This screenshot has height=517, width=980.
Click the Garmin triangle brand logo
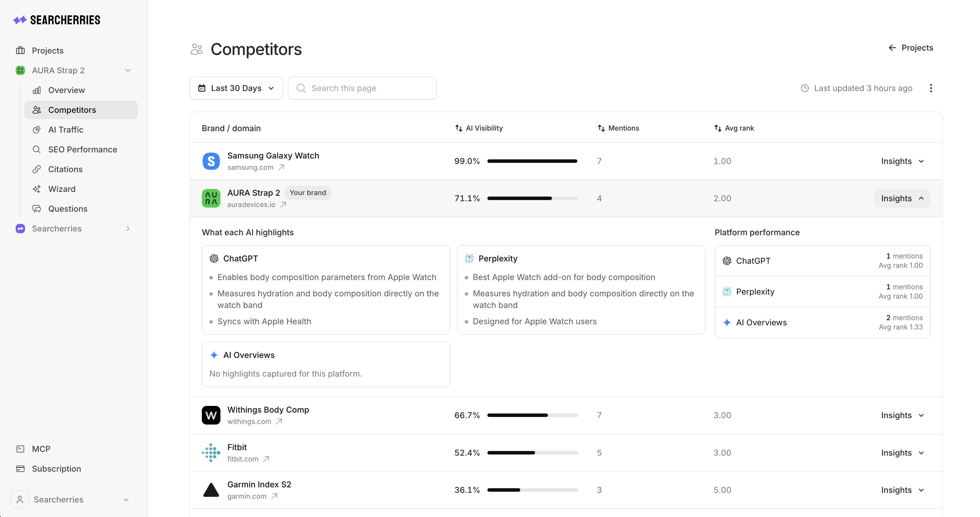click(211, 490)
